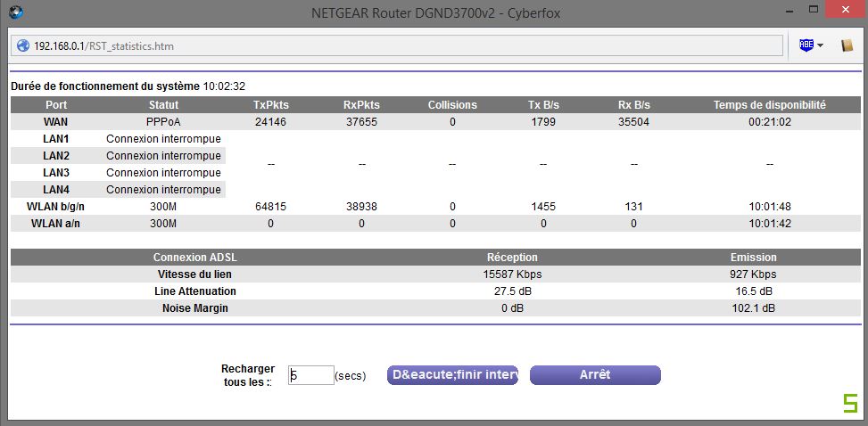
Task: Expand the dropdown arrow beside the ABE icon
Action: click(x=820, y=45)
